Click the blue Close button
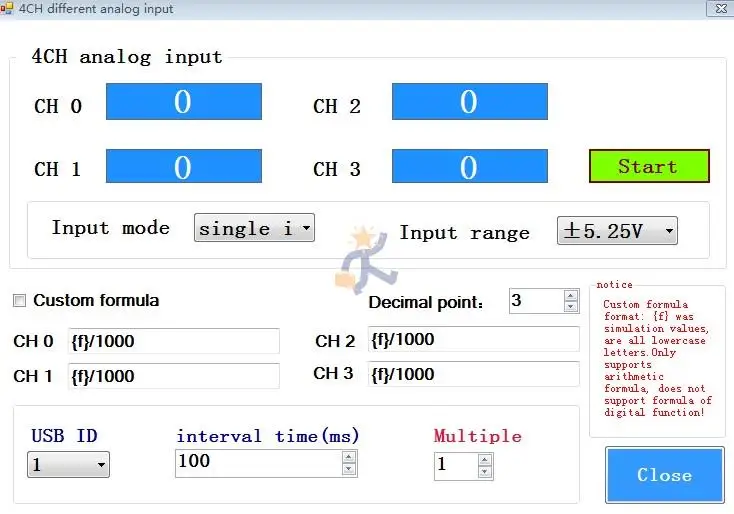This screenshot has height=514, width=734. pos(665,475)
